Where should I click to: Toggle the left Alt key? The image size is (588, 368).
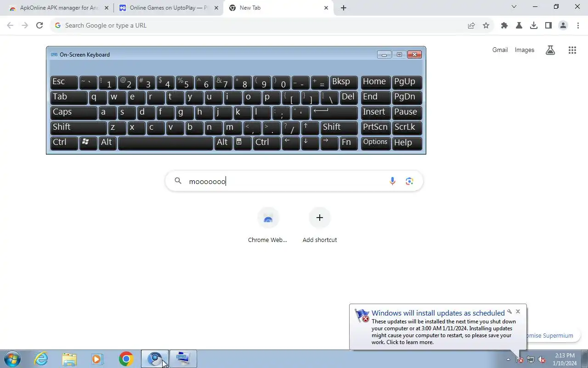click(107, 143)
